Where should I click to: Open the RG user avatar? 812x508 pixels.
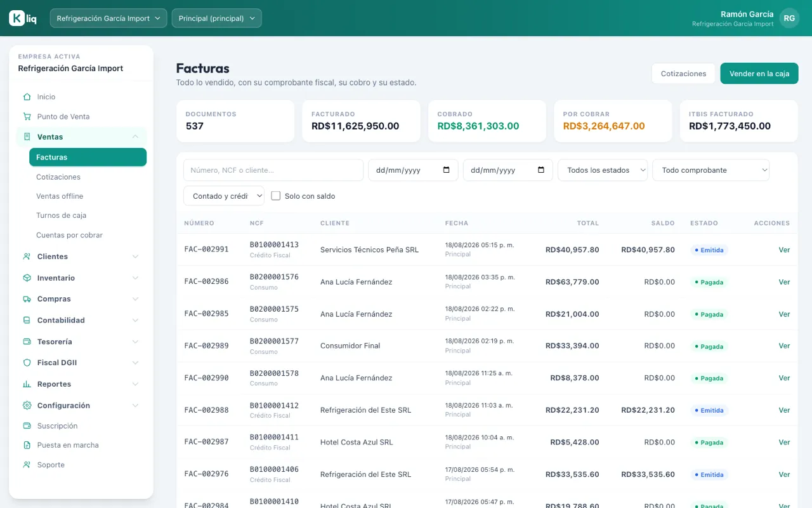789,18
